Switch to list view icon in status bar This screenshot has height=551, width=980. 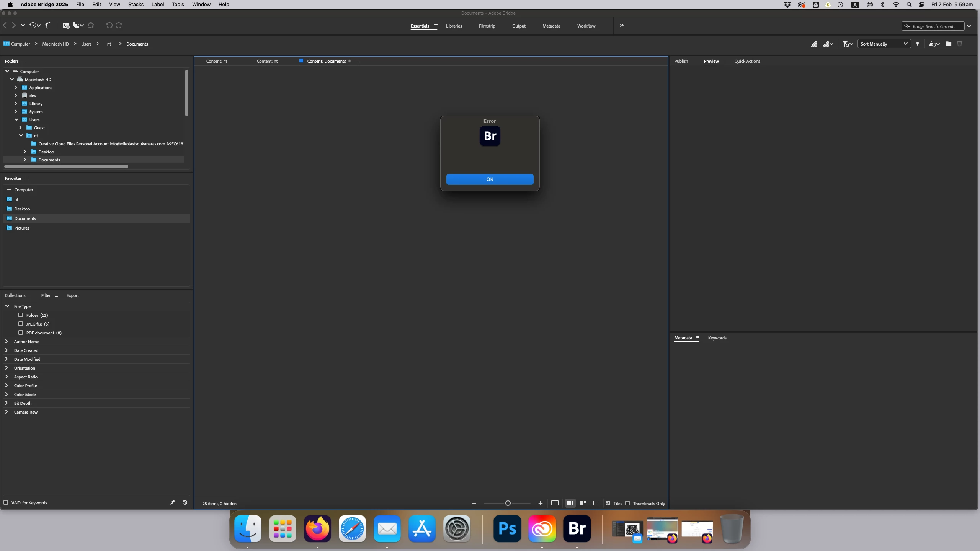coord(596,503)
